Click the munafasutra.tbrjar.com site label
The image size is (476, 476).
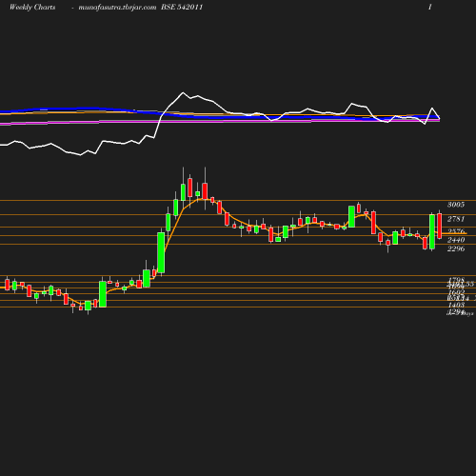(117, 8)
